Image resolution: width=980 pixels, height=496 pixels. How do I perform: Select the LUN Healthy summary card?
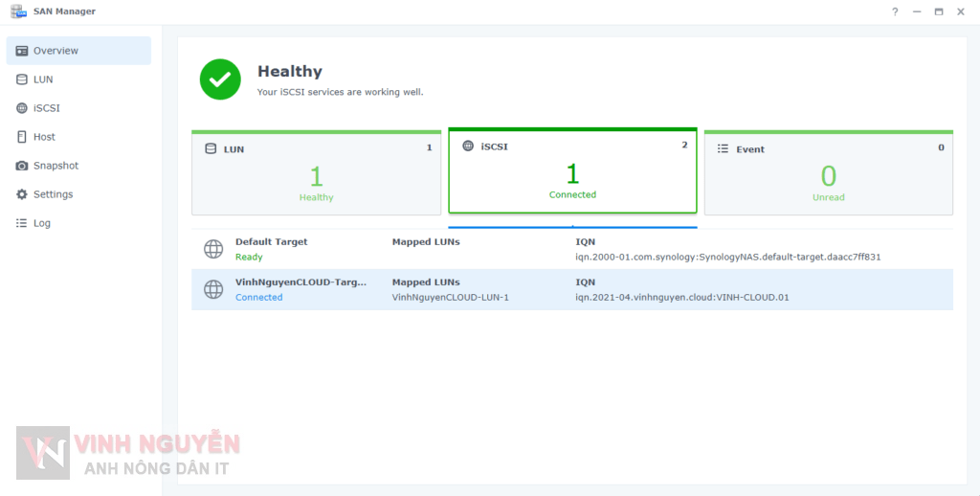coord(316,174)
